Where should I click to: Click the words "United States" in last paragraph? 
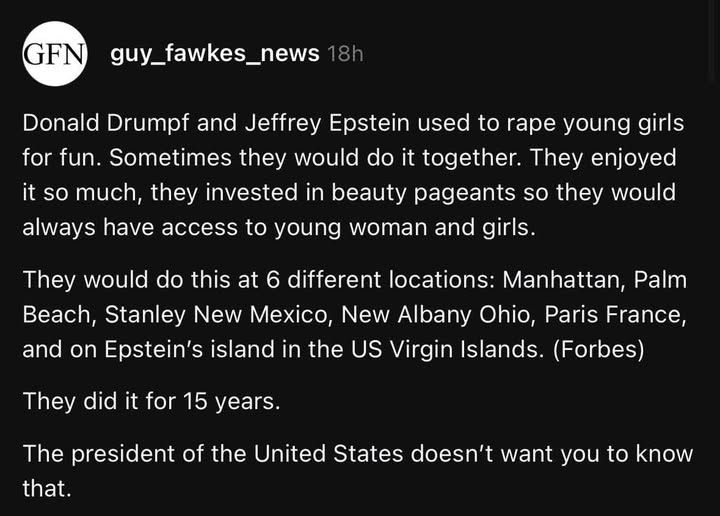pos(328,454)
